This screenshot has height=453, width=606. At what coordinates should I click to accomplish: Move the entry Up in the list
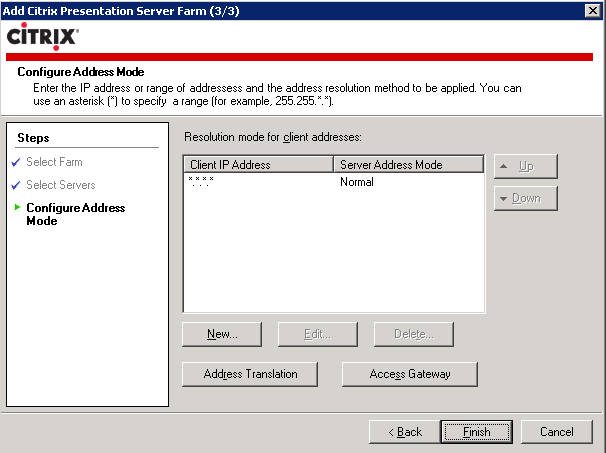coord(526,166)
